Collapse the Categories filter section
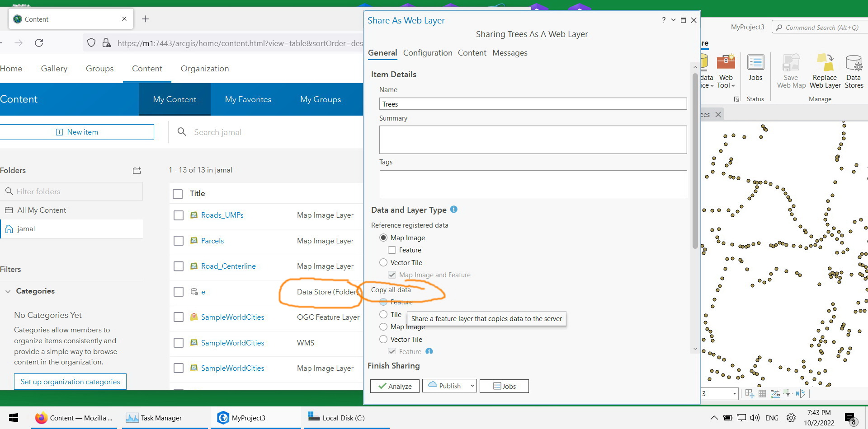 (x=8, y=291)
